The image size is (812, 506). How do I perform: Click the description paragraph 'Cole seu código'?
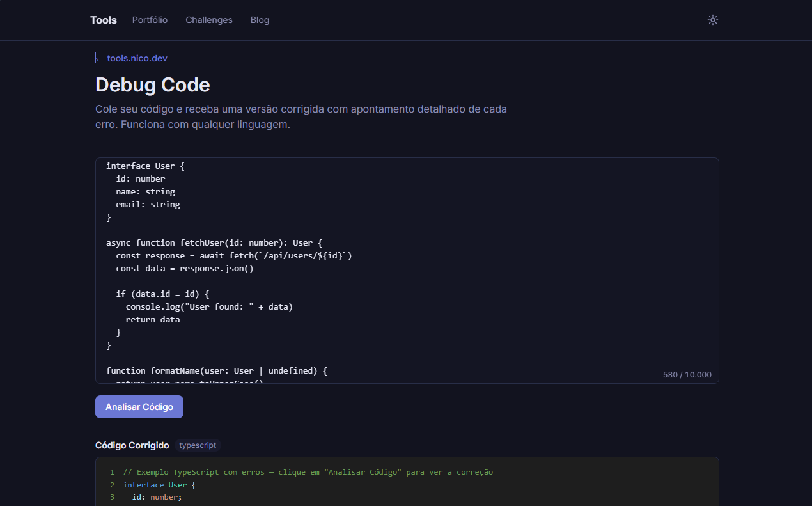point(301,116)
